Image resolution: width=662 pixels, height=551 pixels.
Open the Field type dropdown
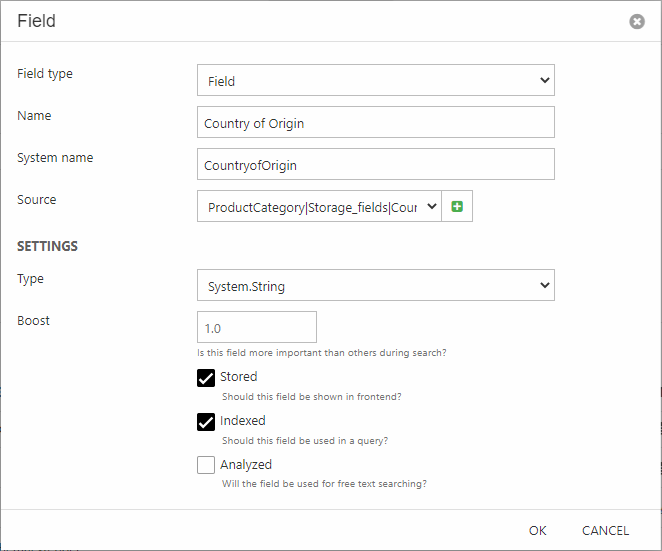[375, 81]
